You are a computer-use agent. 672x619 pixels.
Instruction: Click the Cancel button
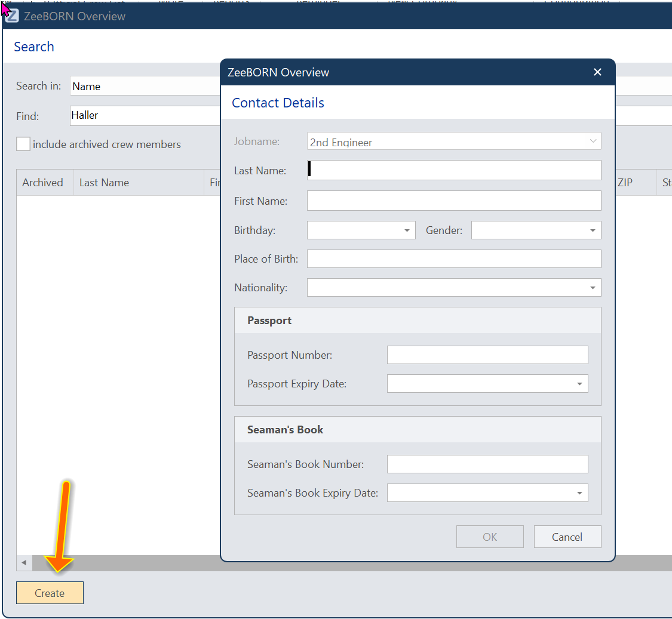pos(567,536)
